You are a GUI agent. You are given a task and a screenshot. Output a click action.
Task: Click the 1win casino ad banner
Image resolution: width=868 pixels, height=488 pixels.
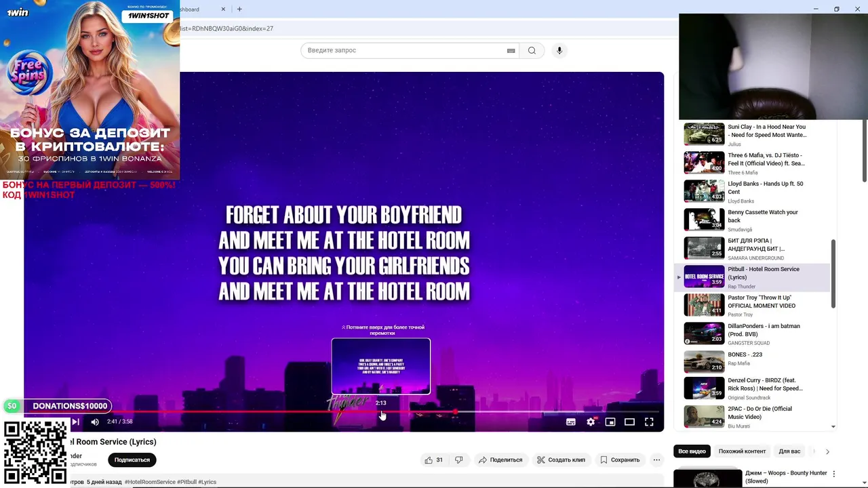(90, 89)
